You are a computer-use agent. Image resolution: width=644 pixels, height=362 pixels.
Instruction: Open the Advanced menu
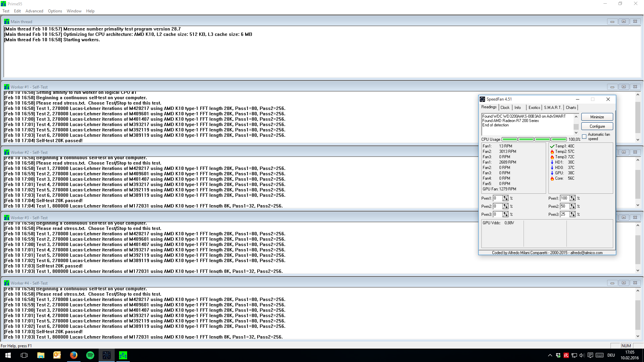[34, 11]
